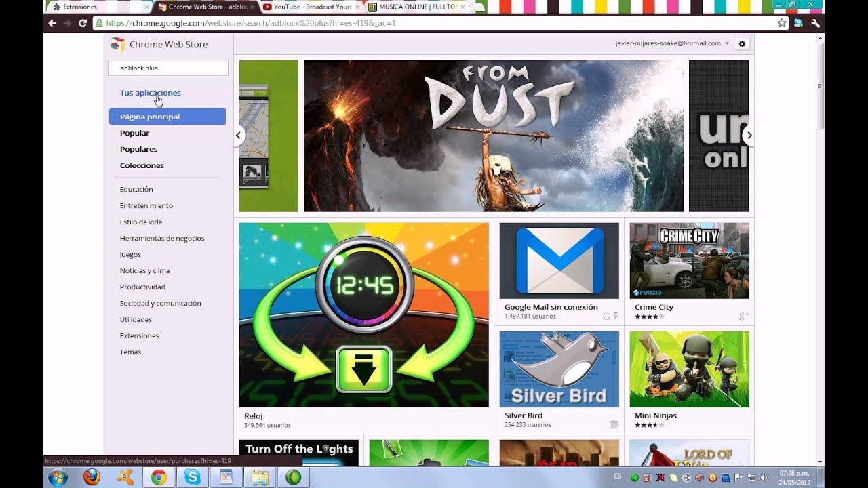Launch Firefox from the taskbar
868x488 pixels.
(92, 477)
